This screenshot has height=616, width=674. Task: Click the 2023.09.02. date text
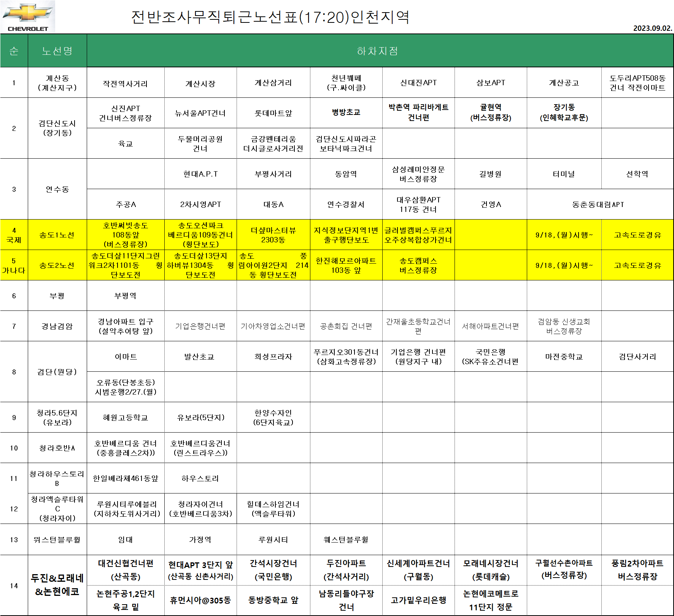[x=652, y=28]
